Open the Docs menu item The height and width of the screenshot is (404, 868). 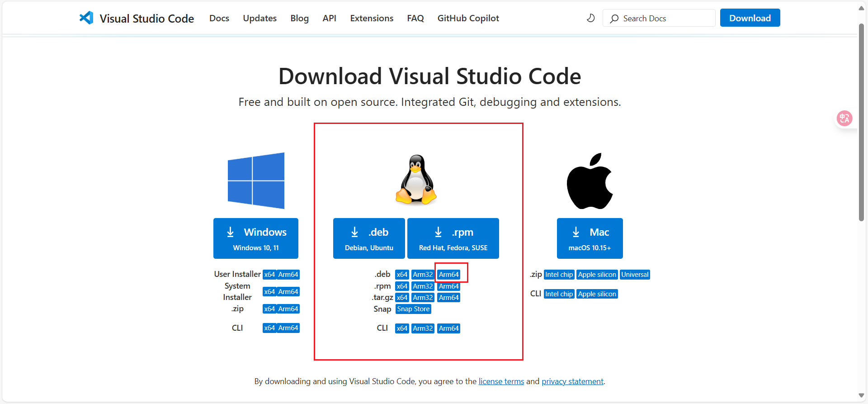pyautogui.click(x=219, y=18)
